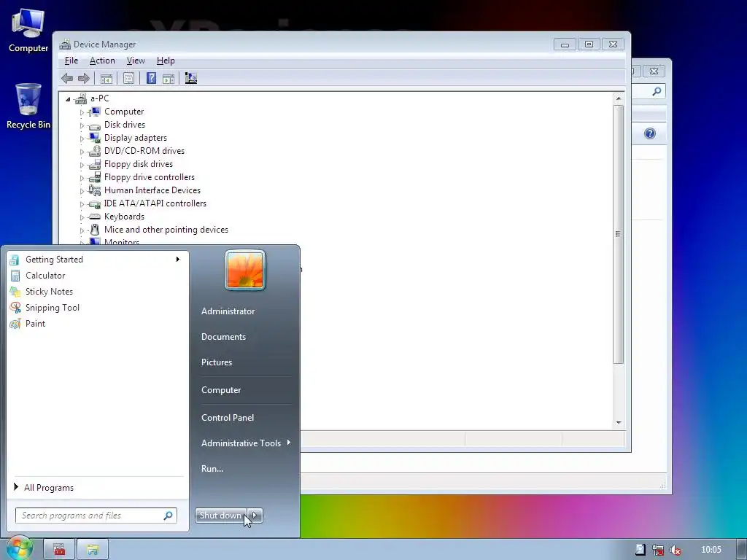Select the a-PC root node icon

(x=81, y=98)
